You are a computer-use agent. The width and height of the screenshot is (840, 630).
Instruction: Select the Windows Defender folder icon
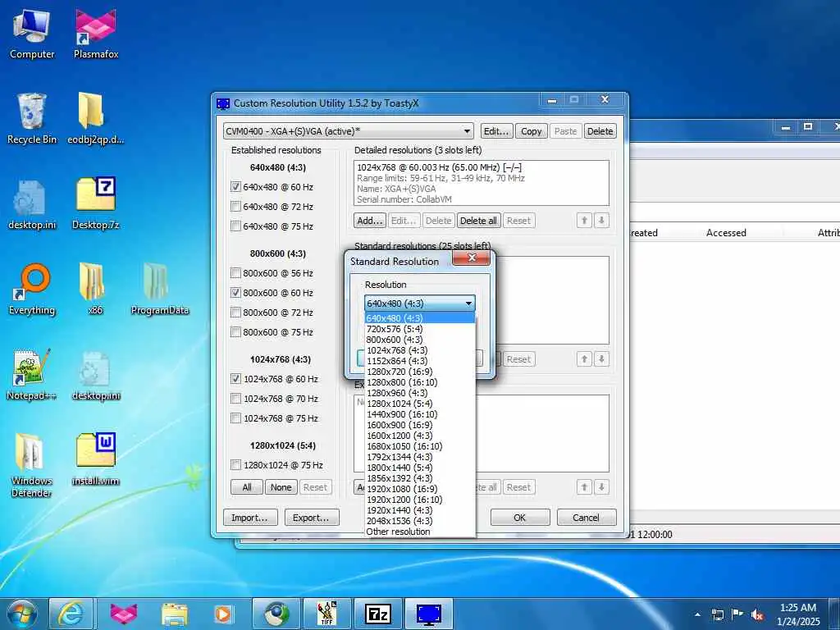click(32, 465)
